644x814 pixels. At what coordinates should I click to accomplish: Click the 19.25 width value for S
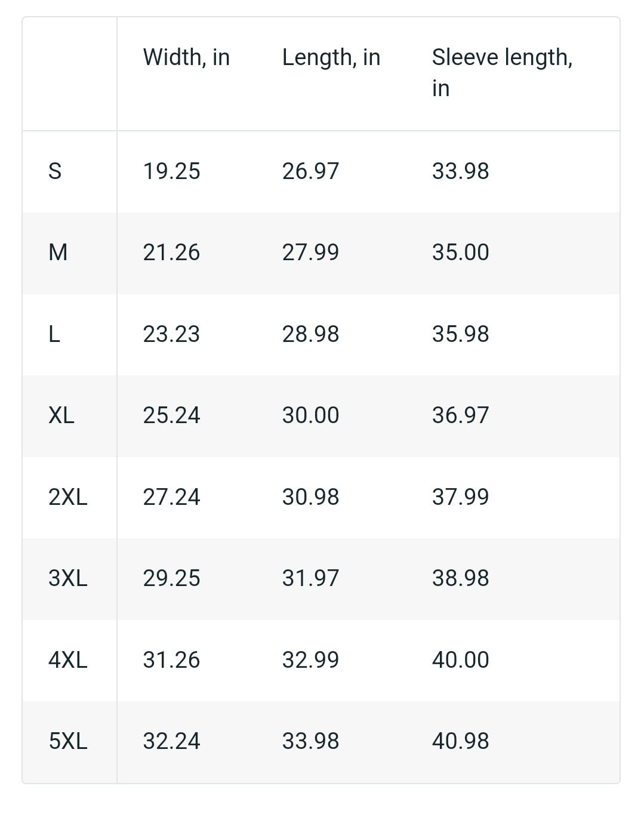coord(172,171)
